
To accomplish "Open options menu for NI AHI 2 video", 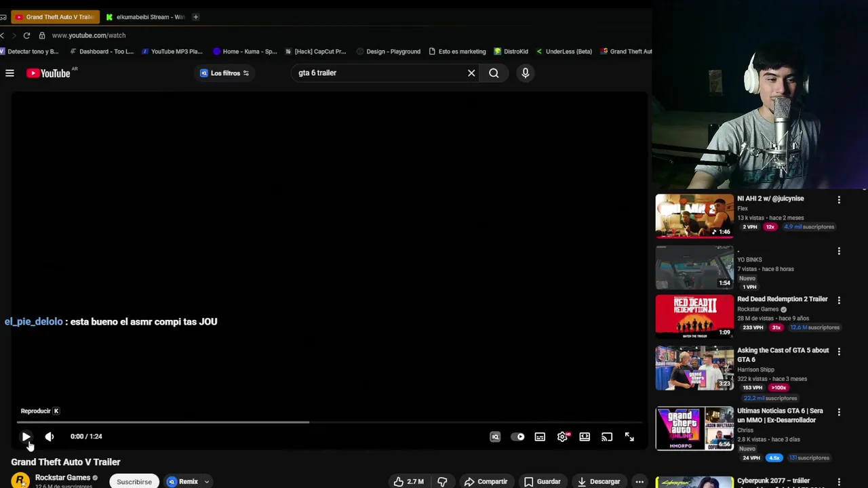I will [839, 200].
